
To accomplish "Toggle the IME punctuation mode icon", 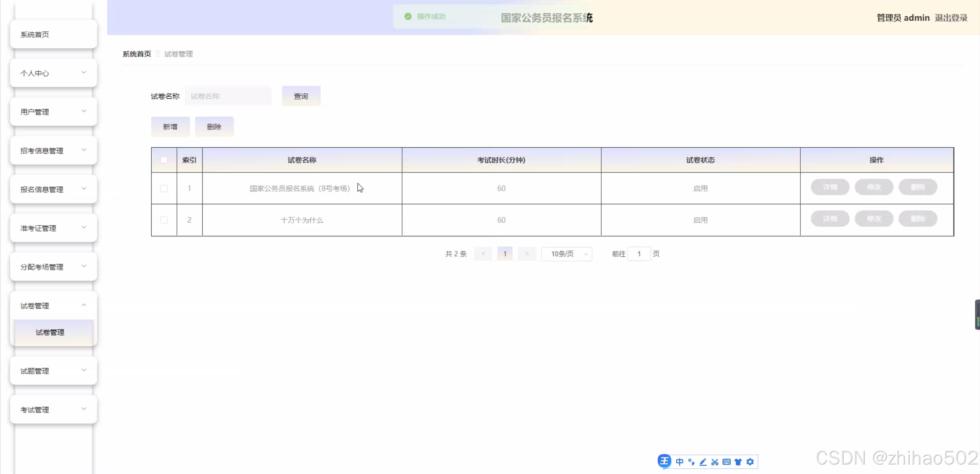I will click(x=691, y=462).
